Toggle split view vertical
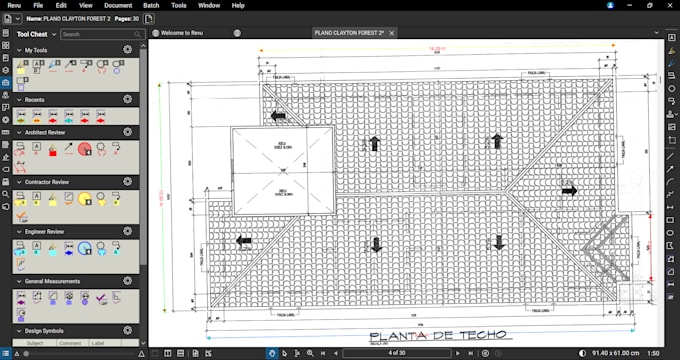 click(x=168, y=353)
